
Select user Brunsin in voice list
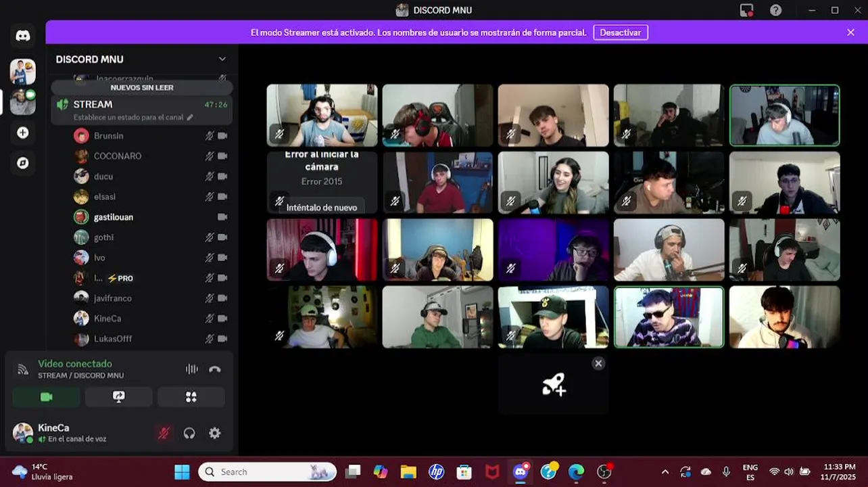click(x=150, y=136)
